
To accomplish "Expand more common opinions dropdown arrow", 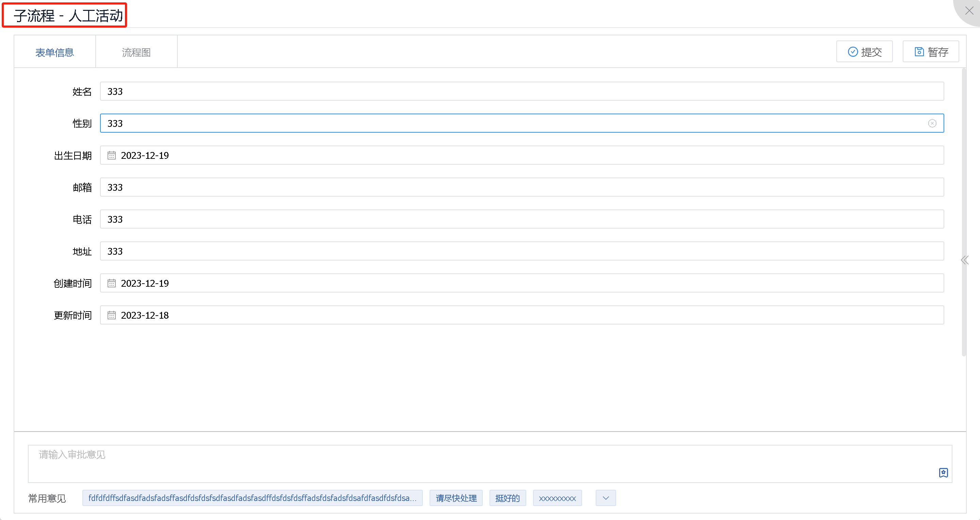I will pos(606,498).
